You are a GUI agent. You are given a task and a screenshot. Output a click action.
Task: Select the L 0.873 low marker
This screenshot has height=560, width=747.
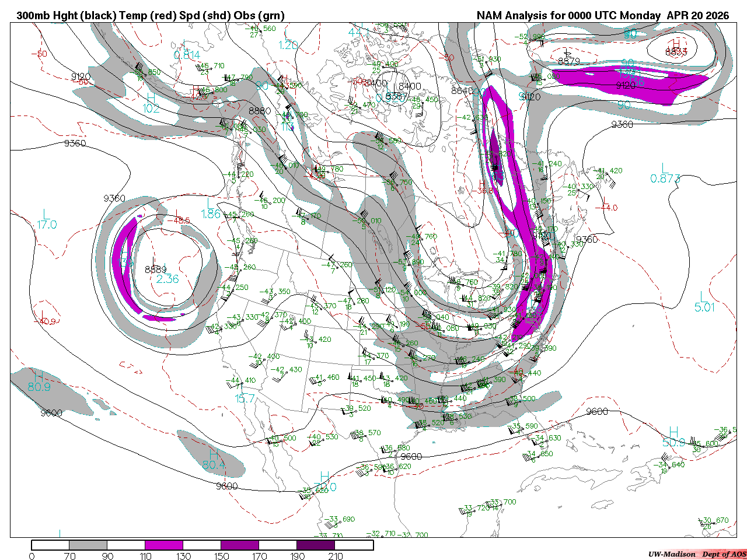pyautogui.click(x=665, y=174)
